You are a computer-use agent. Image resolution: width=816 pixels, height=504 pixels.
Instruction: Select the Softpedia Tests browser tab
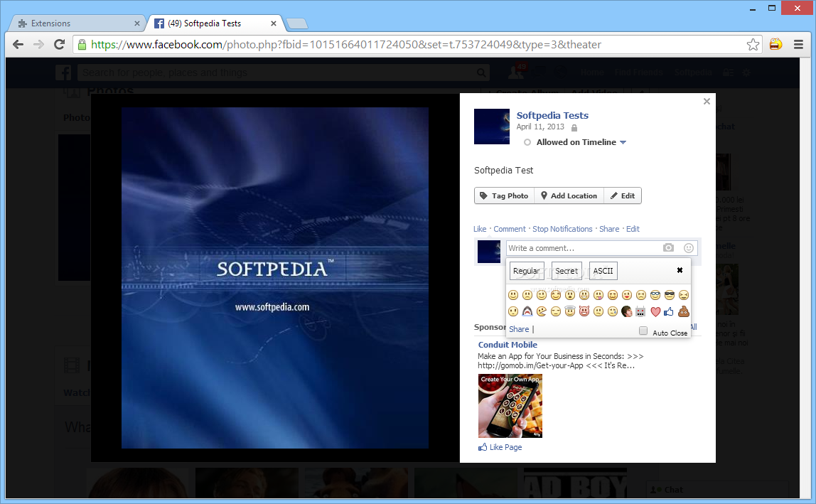point(215,23)
